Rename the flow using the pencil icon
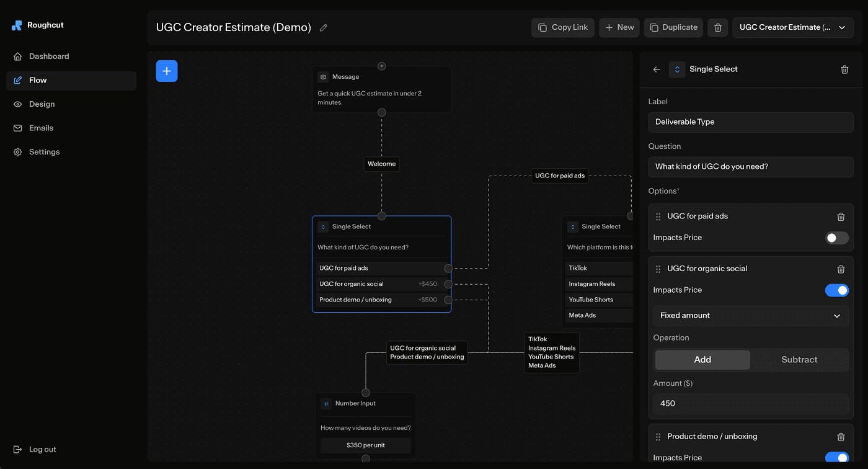The width and height of the screenshot is (868, 469). point(323,27)
